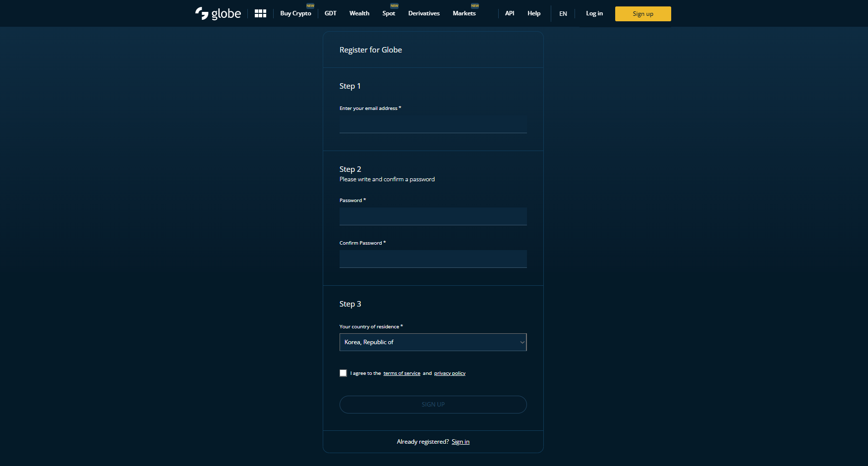The width and height of the screenshot is (868, 466).
Task: Open the API link in header
Action: [509, 13]
